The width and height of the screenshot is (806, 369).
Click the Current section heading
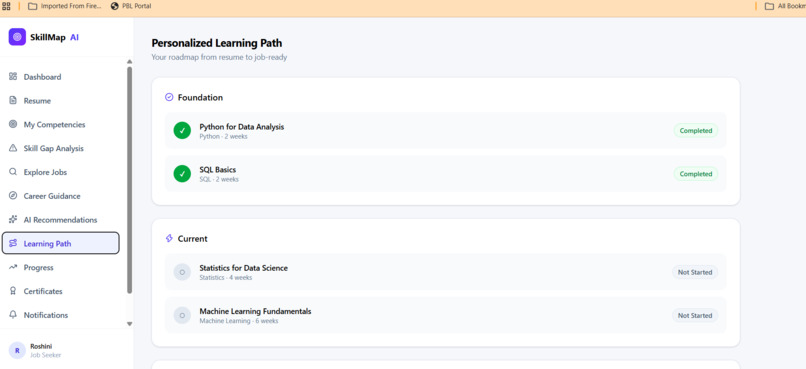[x=193, y=238]
